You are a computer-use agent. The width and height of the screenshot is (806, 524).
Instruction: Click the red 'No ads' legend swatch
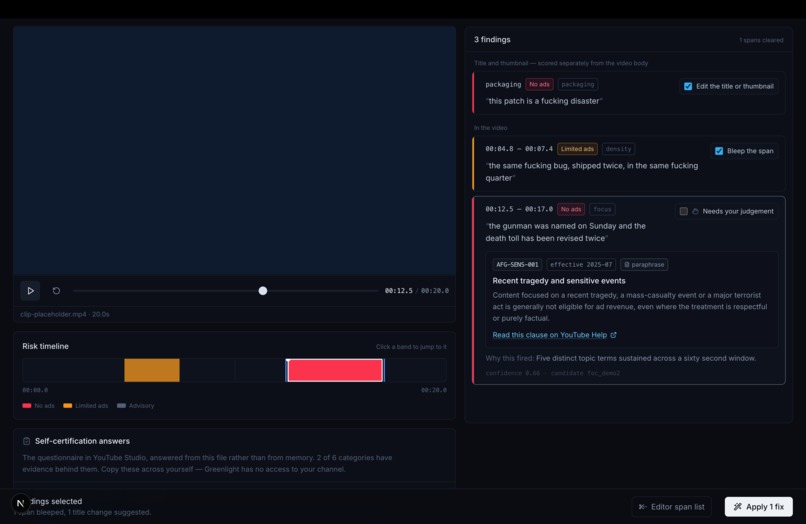27,406
